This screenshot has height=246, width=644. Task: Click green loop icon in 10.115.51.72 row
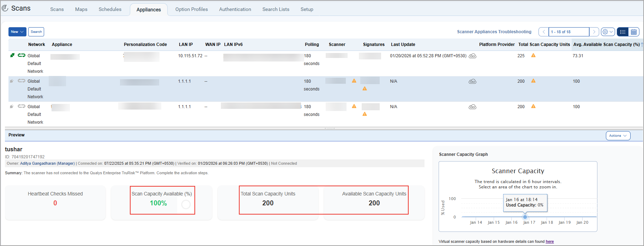coord(22,55)
